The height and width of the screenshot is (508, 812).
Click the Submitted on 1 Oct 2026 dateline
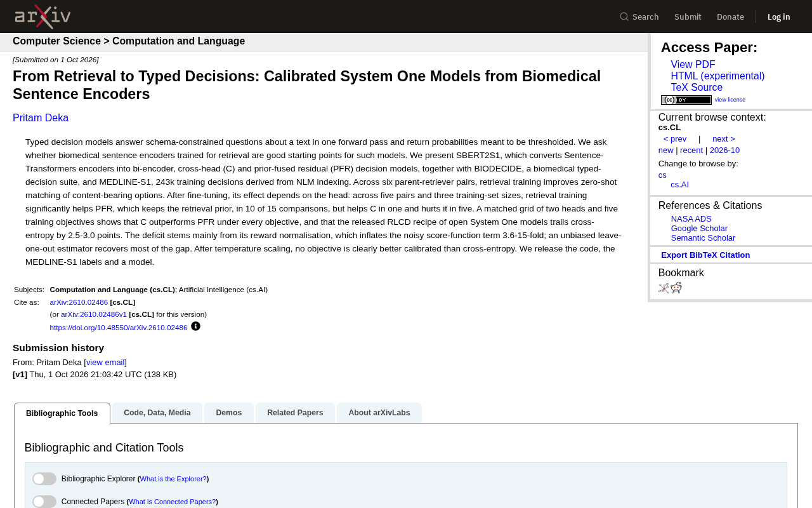(x=56, y=60)
